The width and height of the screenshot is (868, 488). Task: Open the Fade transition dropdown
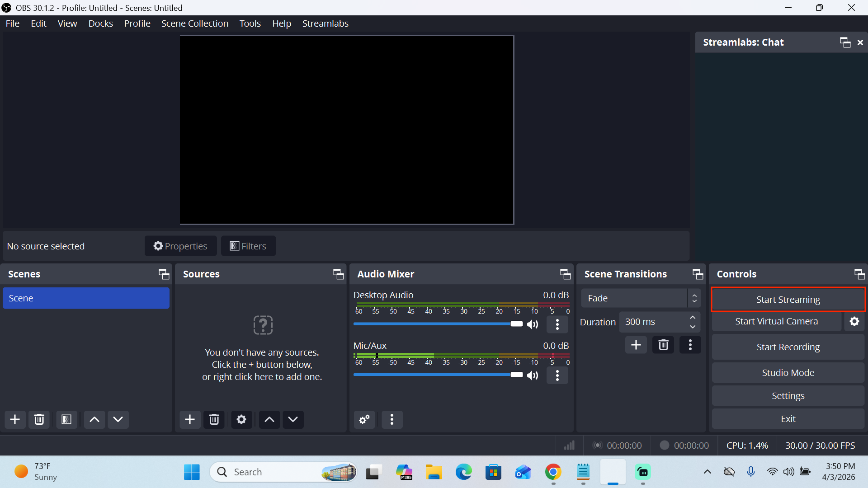click(641, 298)
